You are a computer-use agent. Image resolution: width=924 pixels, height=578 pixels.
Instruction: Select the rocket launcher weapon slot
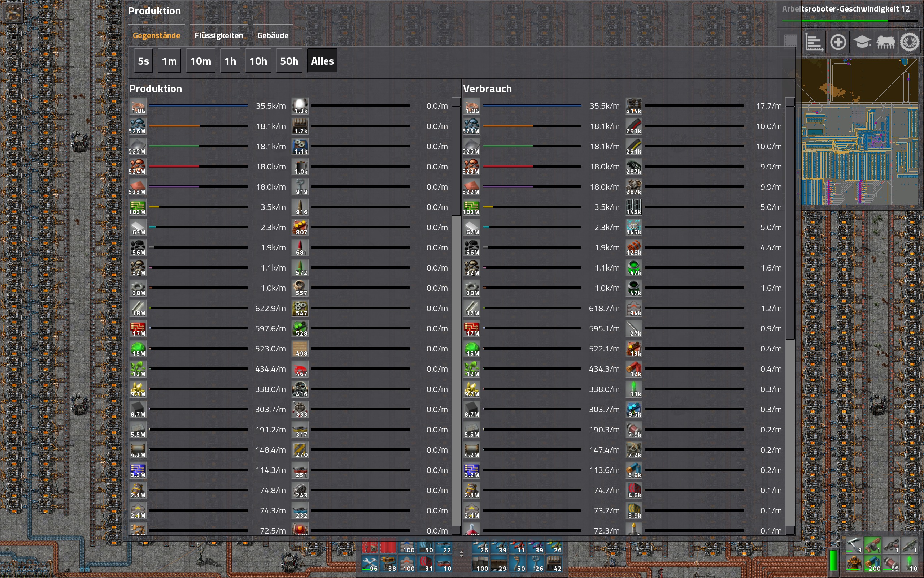(x=909, y=545)
